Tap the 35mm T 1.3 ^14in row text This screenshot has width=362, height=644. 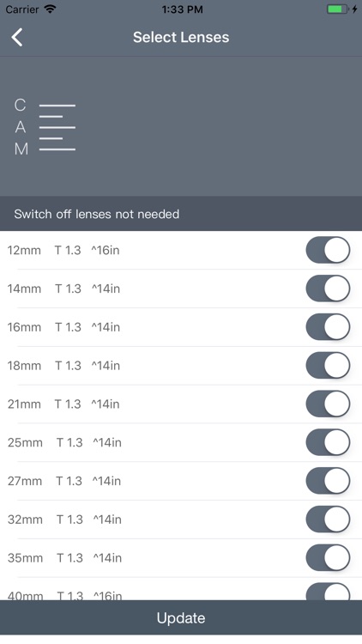pos(64,558)
